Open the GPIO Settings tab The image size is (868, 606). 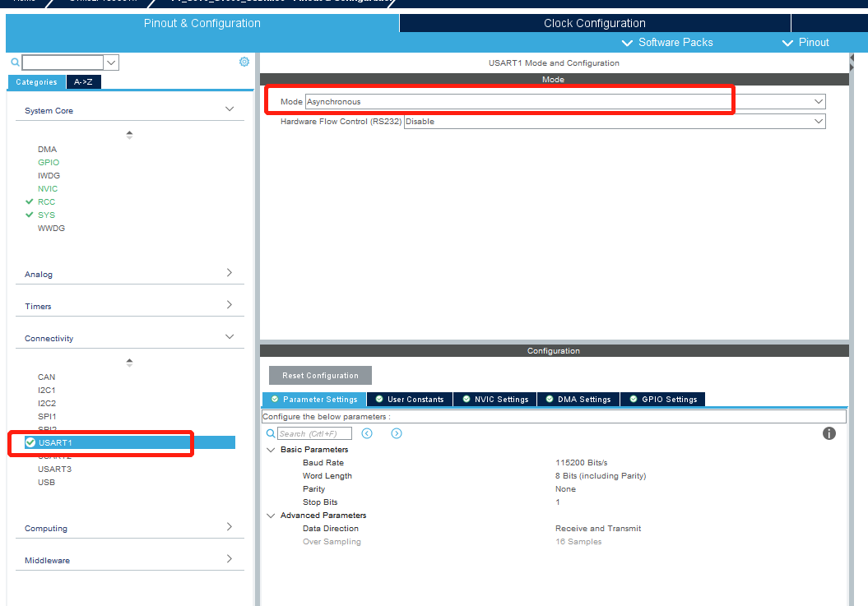click(x=662, y=399)
